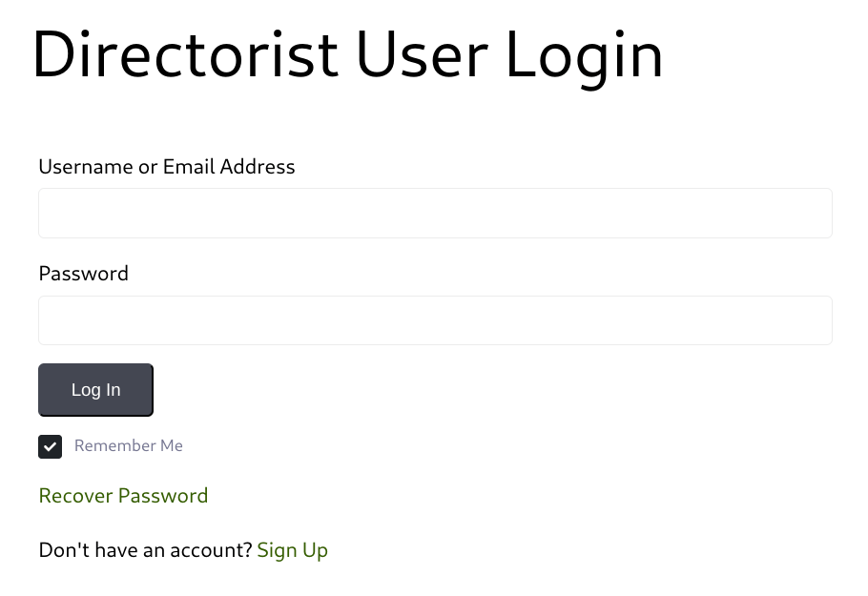Follow the Sign Up link
This screenshot has width=868, height=596.
point(292,550)
